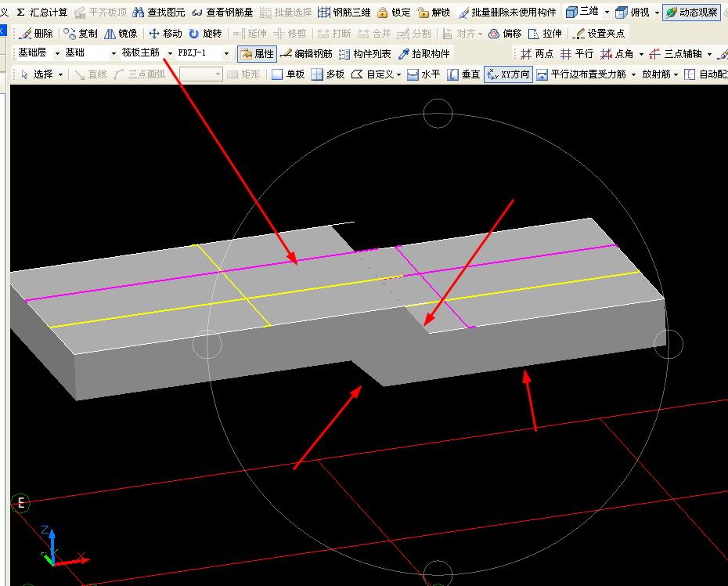Select the 偏移 offset tool
The height and width of the screenshot is (586, 728).
pyautogui.click(x=506, y=34)
